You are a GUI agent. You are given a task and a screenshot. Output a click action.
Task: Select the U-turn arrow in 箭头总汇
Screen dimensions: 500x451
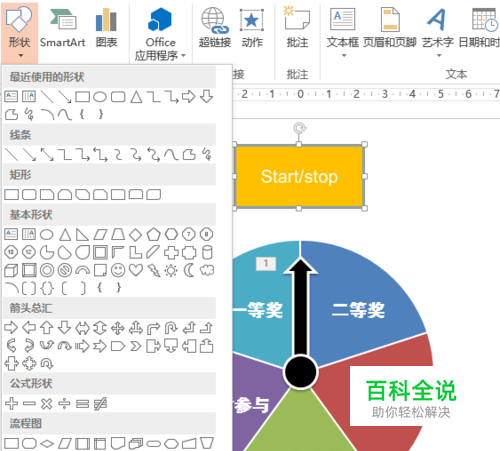(x=171, y=328)
